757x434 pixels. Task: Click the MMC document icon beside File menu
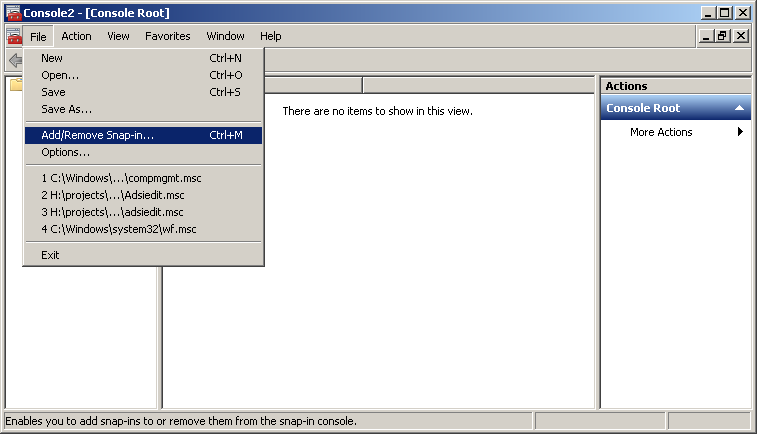tap(13, 36)
